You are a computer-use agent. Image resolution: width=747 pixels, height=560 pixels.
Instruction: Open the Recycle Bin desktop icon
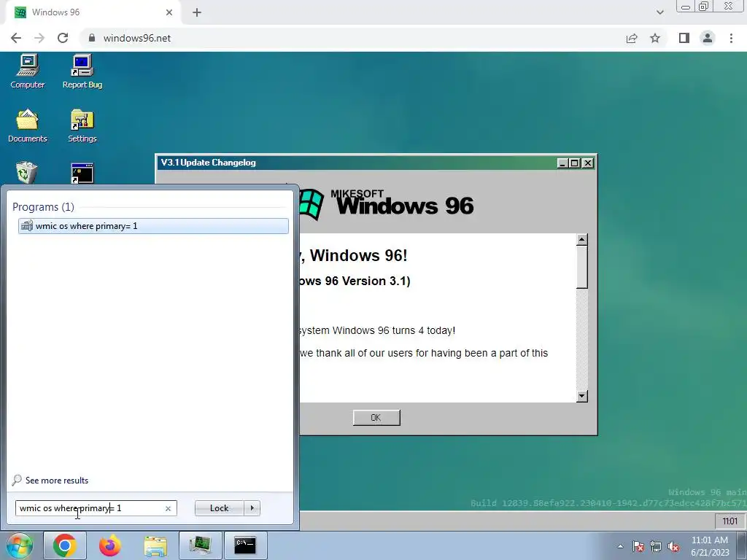pyautogui.click(x=27, y=172)
